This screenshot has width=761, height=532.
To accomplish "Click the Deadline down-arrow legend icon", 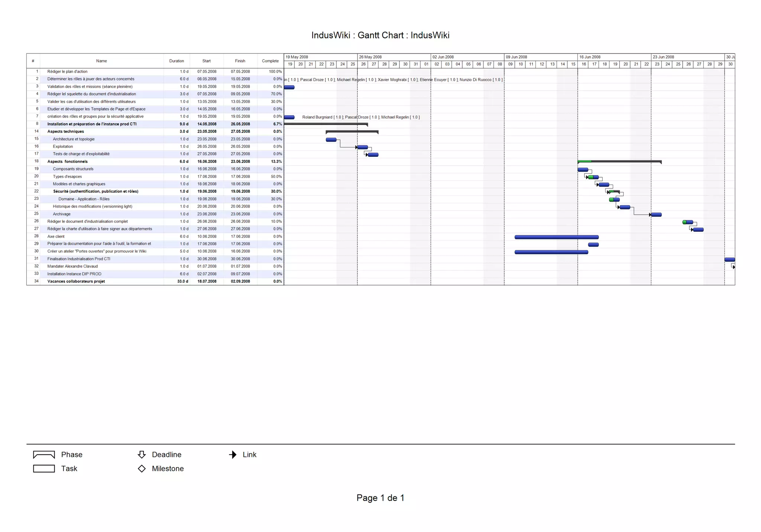I will point(142,455).
